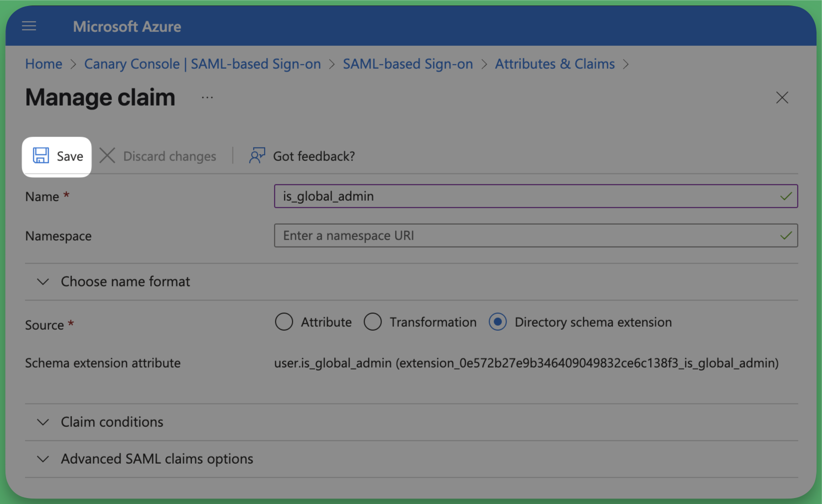Click Discard changes text
Viewport: 822px width, 504px height.
point(169,156)
